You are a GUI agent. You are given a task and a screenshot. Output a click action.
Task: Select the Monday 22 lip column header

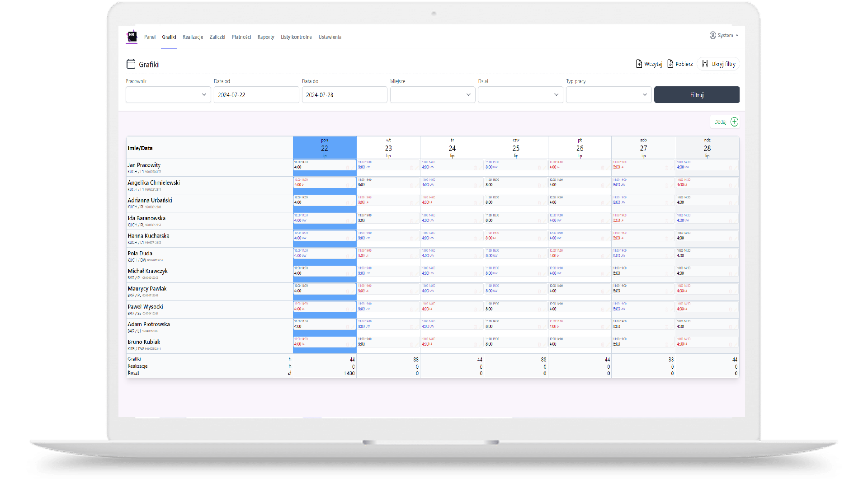coord(325,148)
